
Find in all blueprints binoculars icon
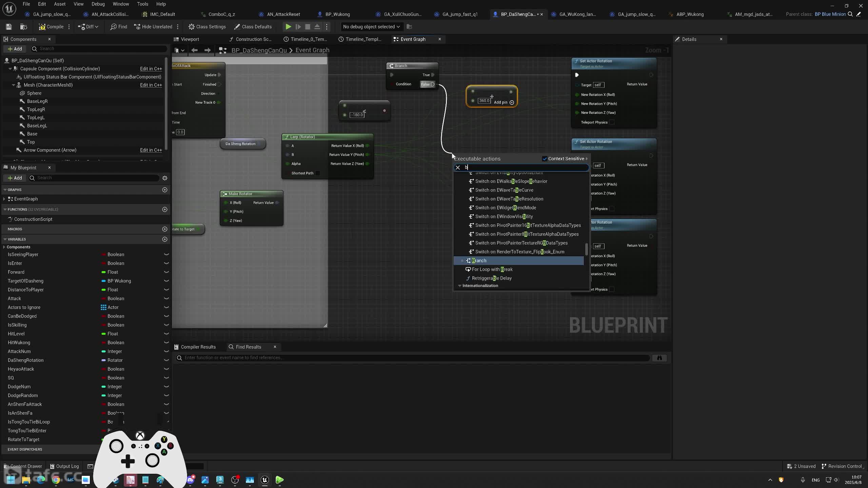tap(659, 358)
